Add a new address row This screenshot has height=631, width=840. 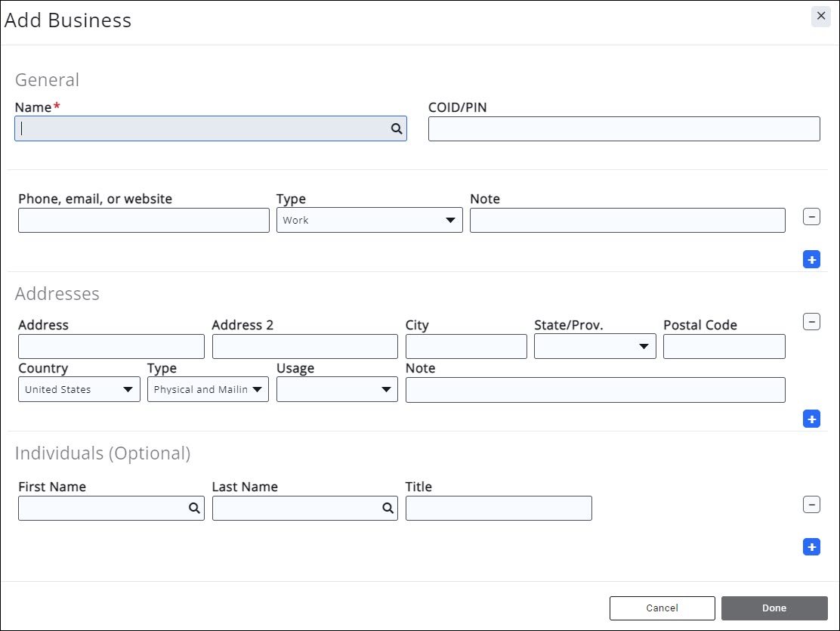point(811,419)
